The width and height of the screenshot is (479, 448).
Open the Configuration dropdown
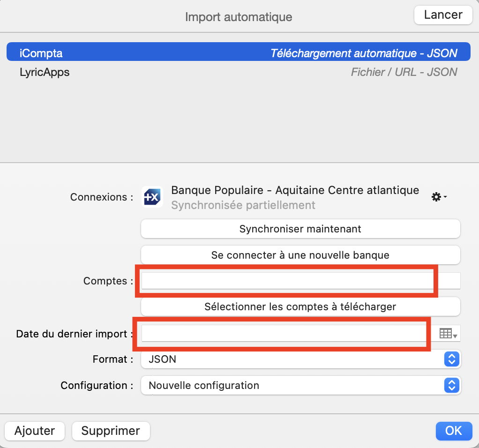[x=300, y=385]
